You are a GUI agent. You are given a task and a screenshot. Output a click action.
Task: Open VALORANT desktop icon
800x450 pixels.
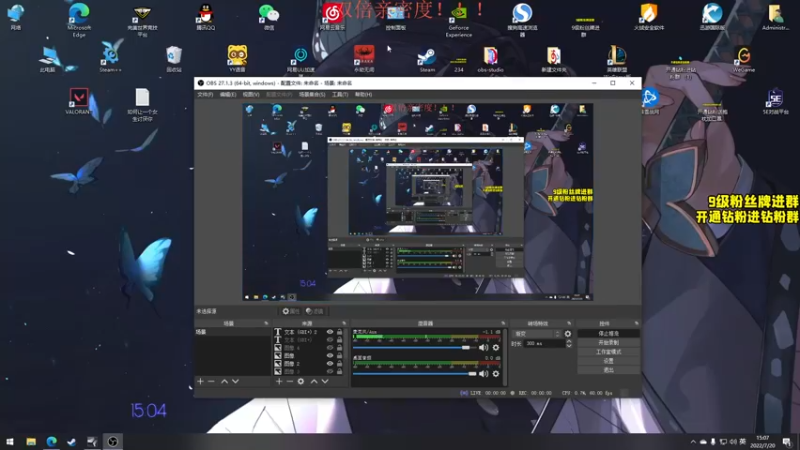tap(78, 101)
